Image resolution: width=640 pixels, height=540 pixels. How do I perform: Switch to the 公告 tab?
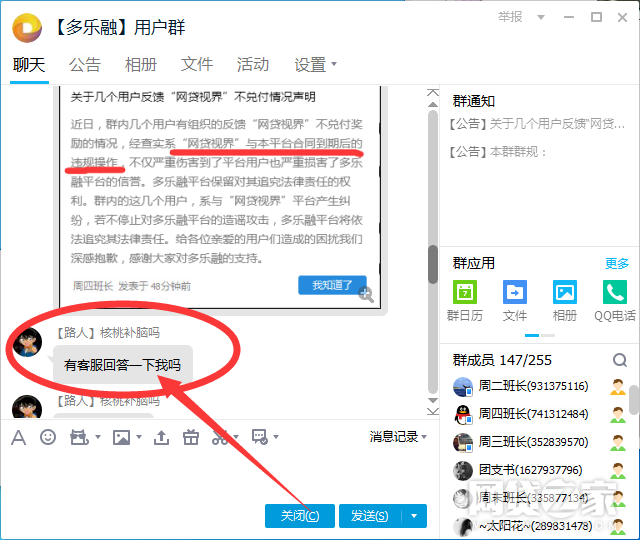coord(85,65)
